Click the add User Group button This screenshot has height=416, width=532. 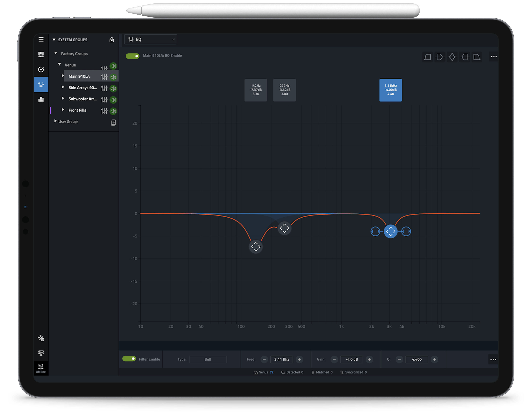[x=113, y=123]
